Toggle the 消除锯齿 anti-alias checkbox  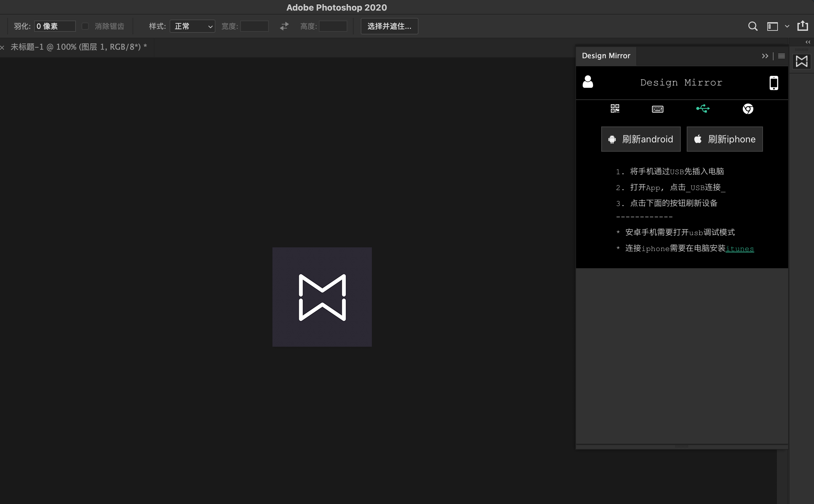point(85,26)
